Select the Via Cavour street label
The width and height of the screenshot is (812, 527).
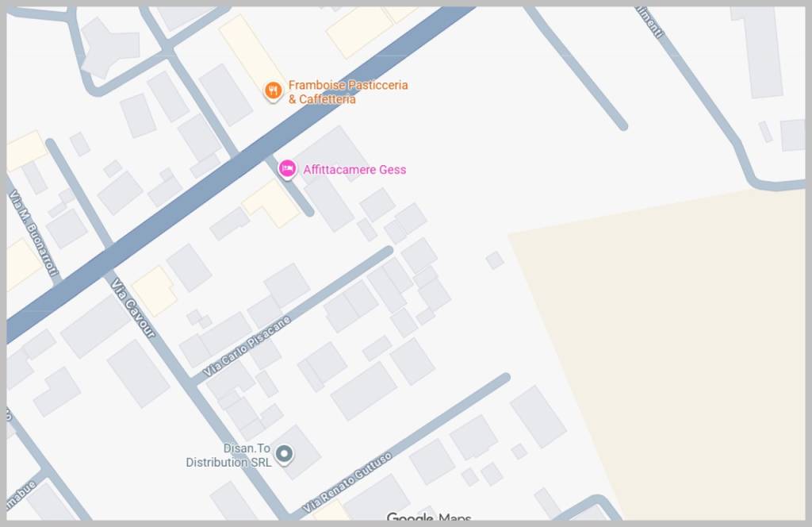click(133, 308)
